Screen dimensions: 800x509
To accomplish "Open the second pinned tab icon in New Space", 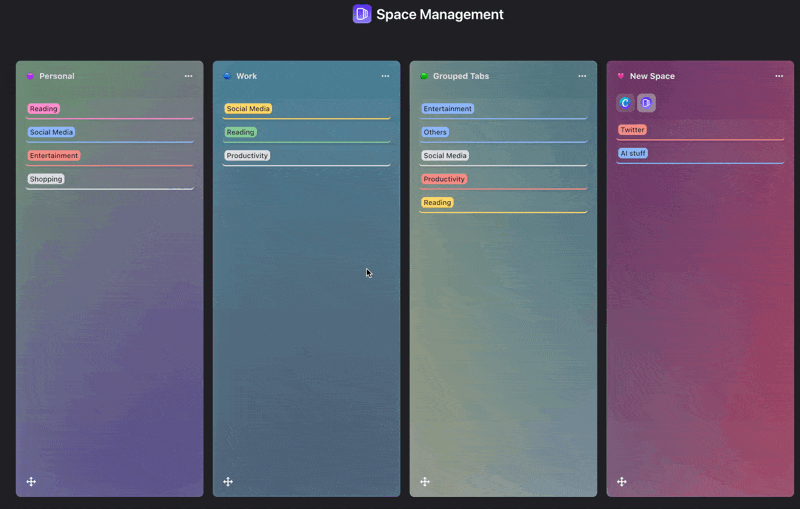I will coord(646,103).
